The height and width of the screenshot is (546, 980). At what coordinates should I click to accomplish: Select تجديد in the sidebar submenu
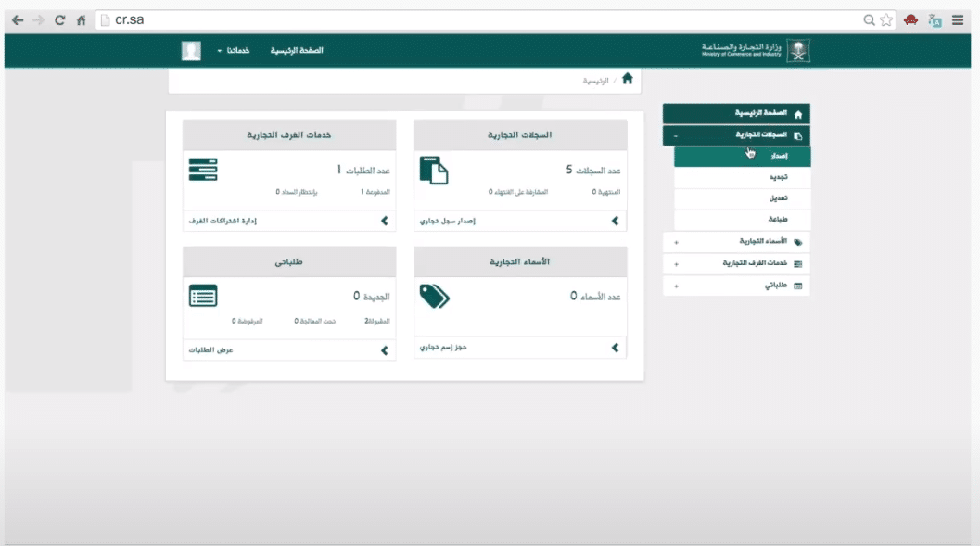(743, 177)
